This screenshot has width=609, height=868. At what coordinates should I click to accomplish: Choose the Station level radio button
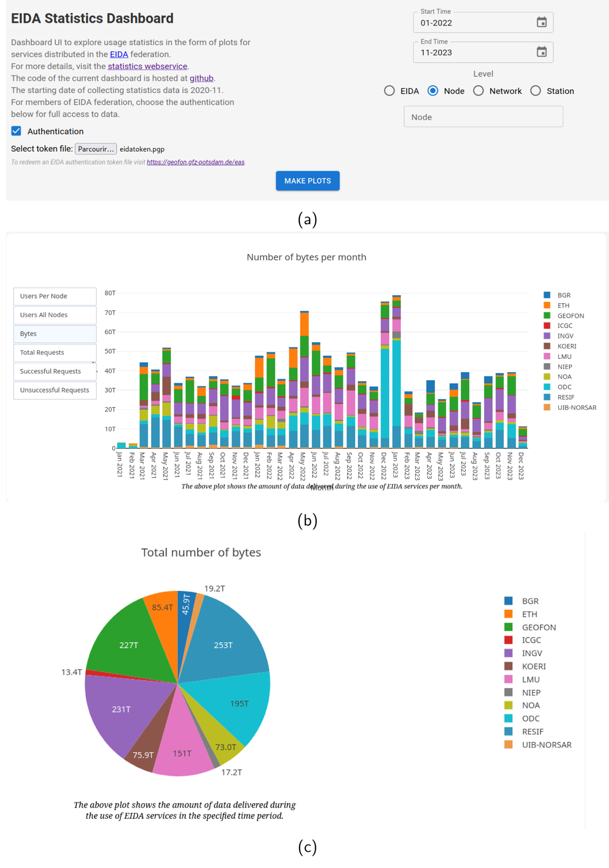point(535,91)
